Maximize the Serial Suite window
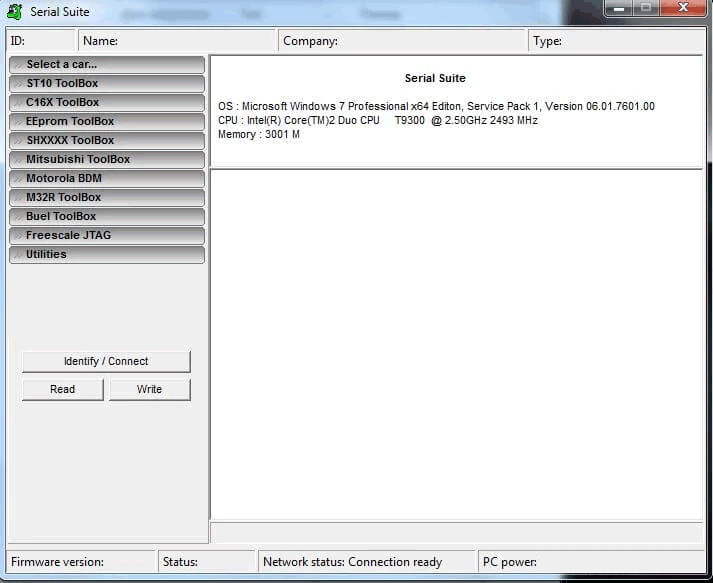 pyautogui.click(x=646, y=8)
